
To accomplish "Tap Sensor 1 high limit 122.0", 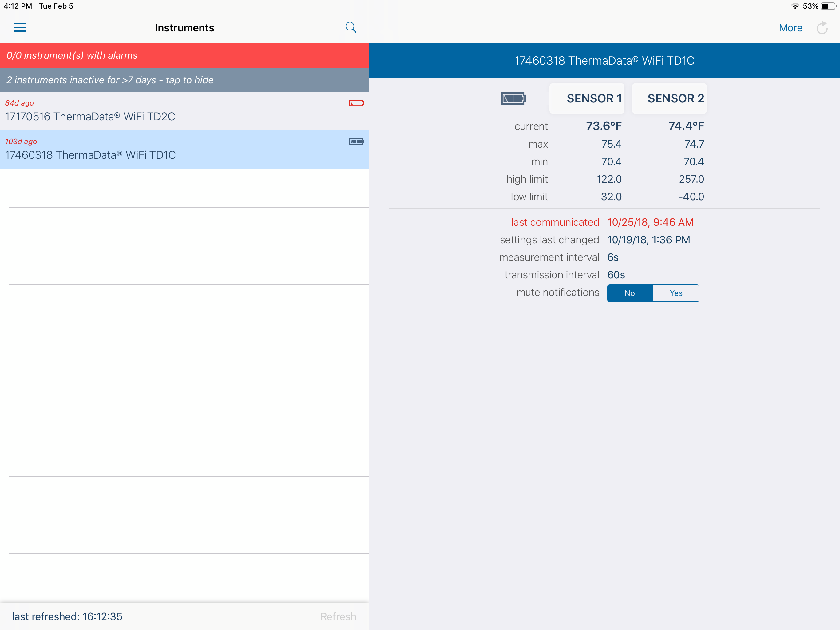I will pos(609,179).
